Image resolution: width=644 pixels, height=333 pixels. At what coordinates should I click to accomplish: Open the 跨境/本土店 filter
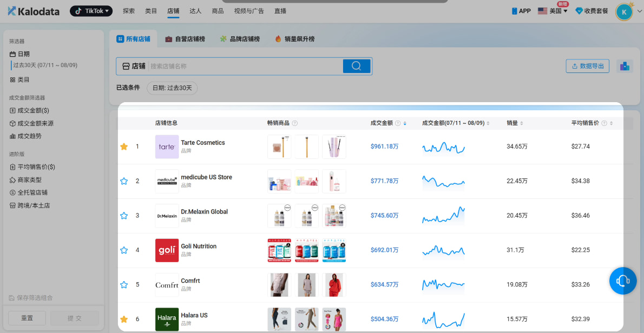[29, 205]
